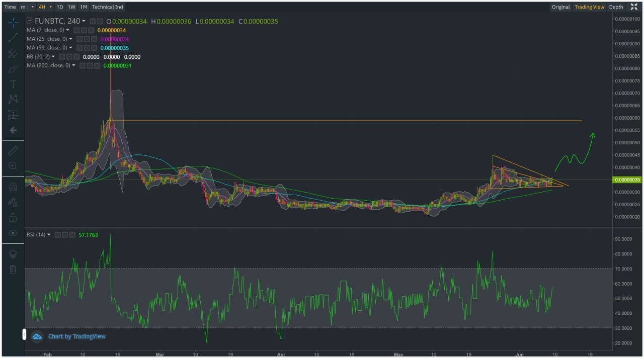Hide the MA (7, close, 0) indicator
644x358 pixels.
[x=76, y=30]
